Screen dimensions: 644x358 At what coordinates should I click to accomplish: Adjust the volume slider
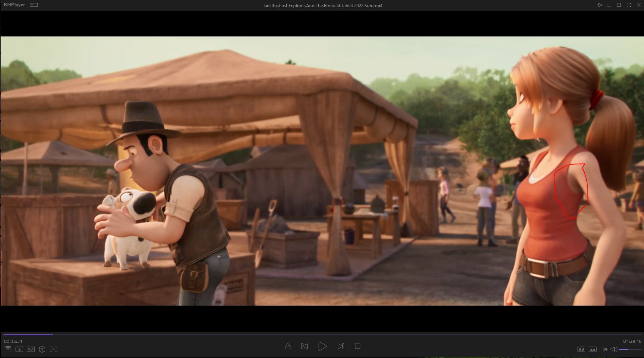pos(630,349)
